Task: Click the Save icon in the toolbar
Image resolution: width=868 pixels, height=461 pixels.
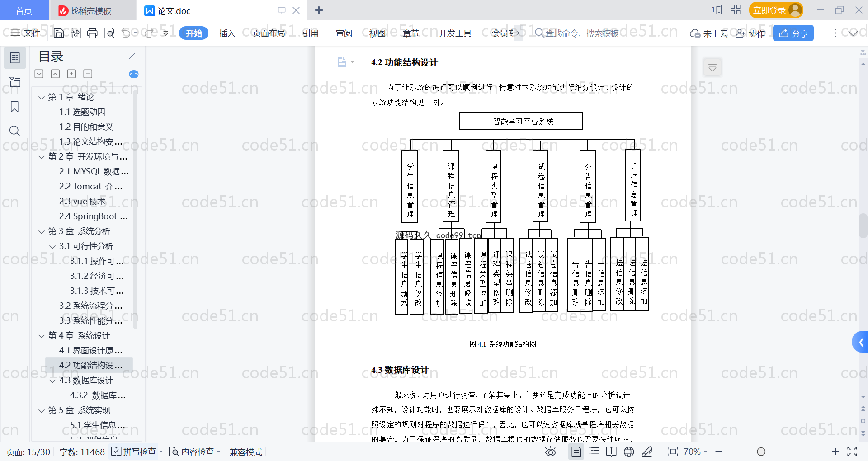Action: pos(59,33)
